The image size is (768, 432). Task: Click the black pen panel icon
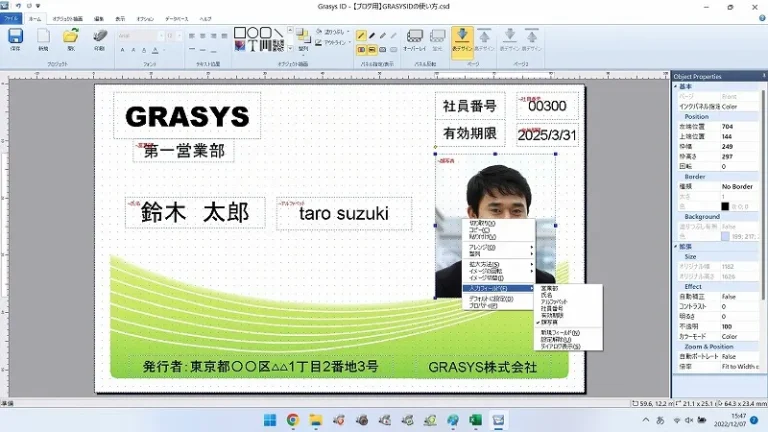tap(372, 35)
